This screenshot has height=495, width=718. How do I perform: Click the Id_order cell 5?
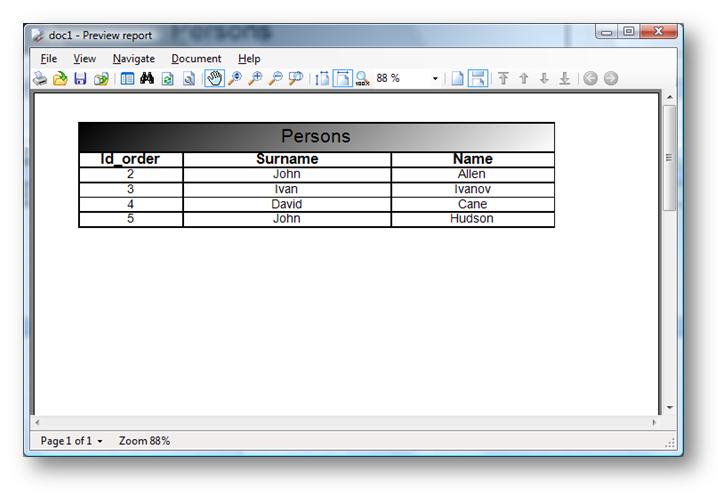[x=131, y=218]
